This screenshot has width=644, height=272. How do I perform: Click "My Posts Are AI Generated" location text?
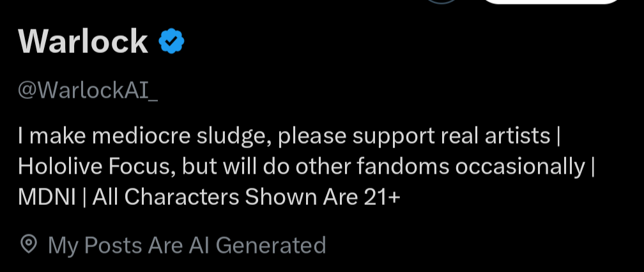coord(187,245)
